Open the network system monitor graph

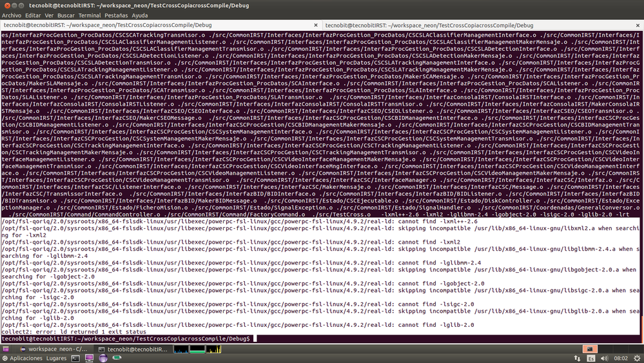[213, 349]
